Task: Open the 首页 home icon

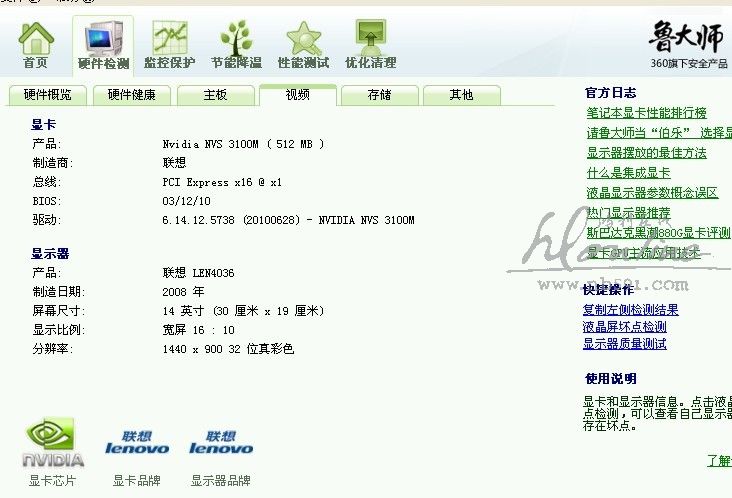Action: point(36,44)
